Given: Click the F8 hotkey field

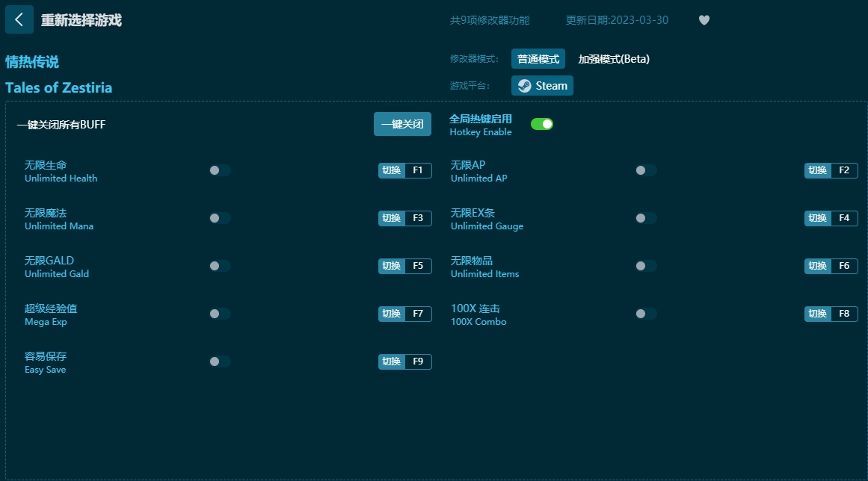Looking at the screenshot, I should pos(844,314).
